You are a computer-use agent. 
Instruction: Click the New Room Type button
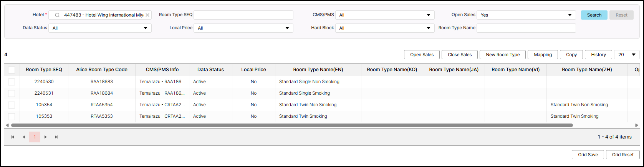[503, 55]
